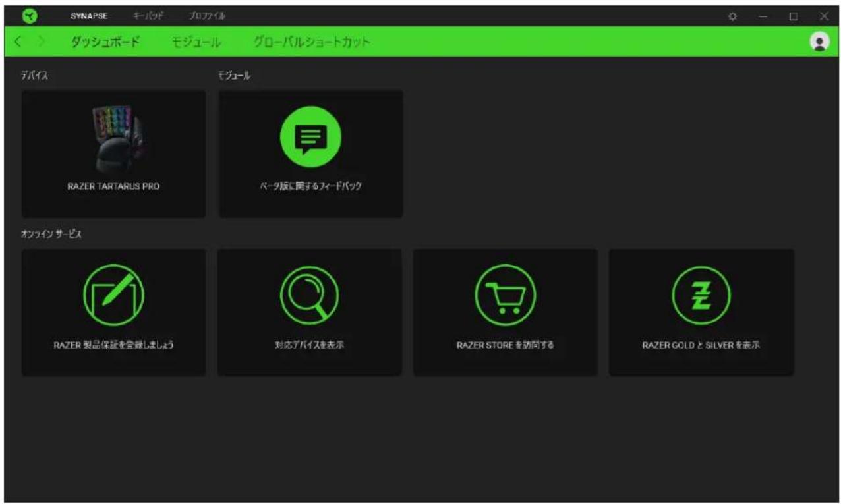841x504 pixels.
Task: Click the RAZER GOLD と SILVER を表示 label
Action: point(701,345)
